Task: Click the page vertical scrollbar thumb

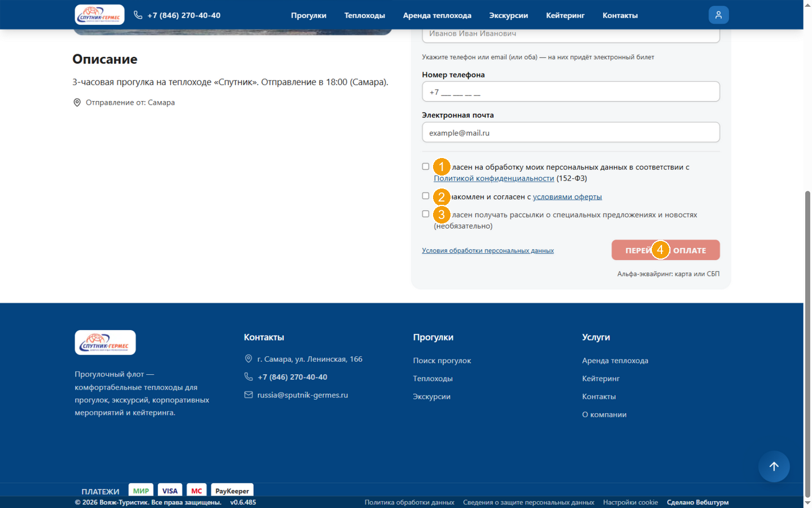Action: point(807,343)
